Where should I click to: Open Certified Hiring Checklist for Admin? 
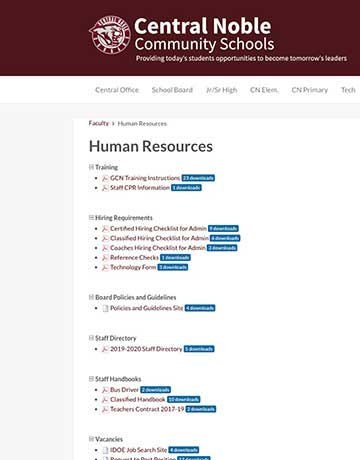tap(158, 228)
